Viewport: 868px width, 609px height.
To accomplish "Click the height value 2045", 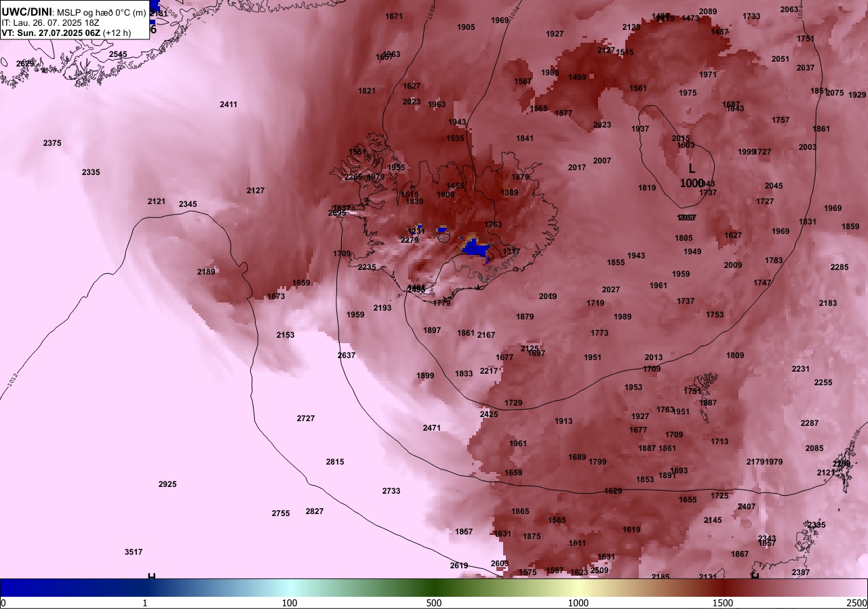I will coord(774,186).
